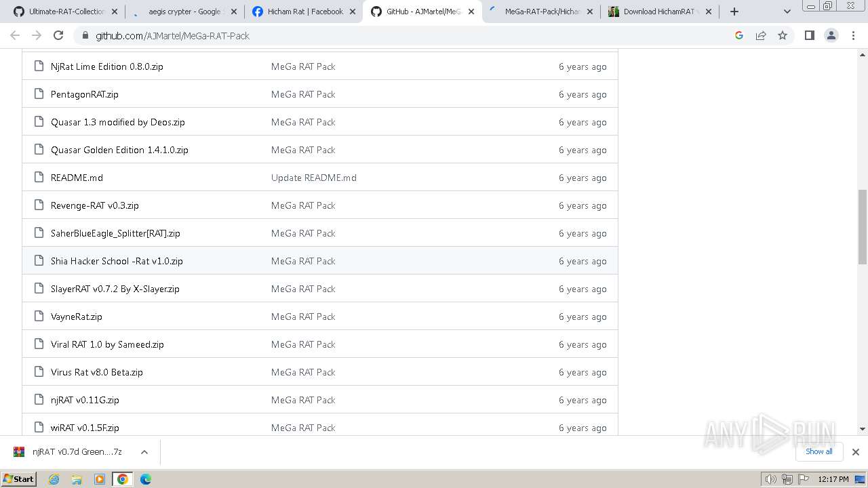
Task: Open Viral RAT 1.0 by Sameed.zip
Action: click(107, 344)
